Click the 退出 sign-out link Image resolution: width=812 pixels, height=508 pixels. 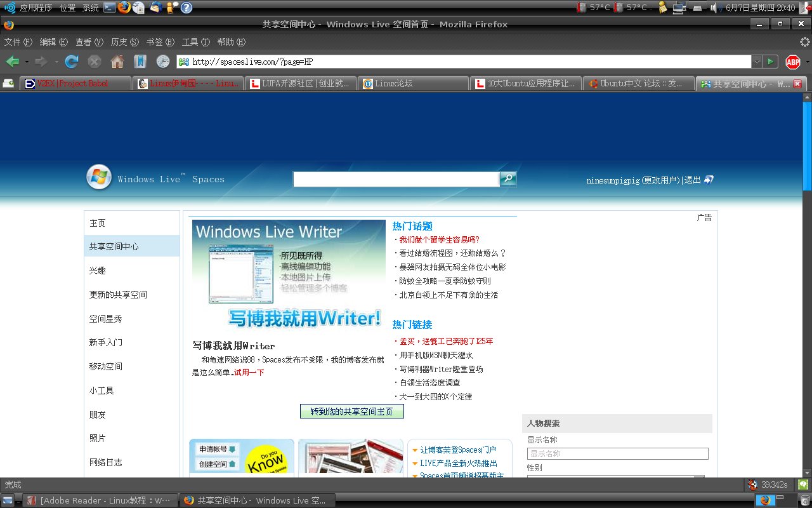point(693,180)
